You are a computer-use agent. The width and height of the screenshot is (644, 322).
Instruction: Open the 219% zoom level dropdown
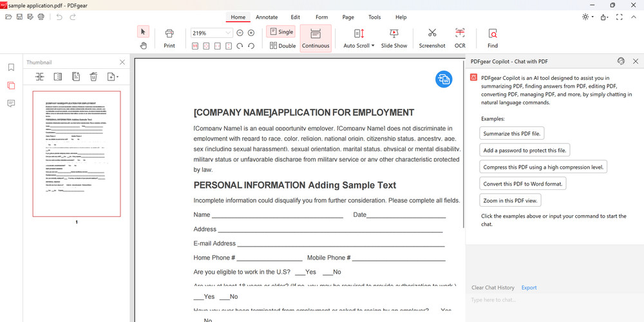pyautogui.click(x=228, y=33)
